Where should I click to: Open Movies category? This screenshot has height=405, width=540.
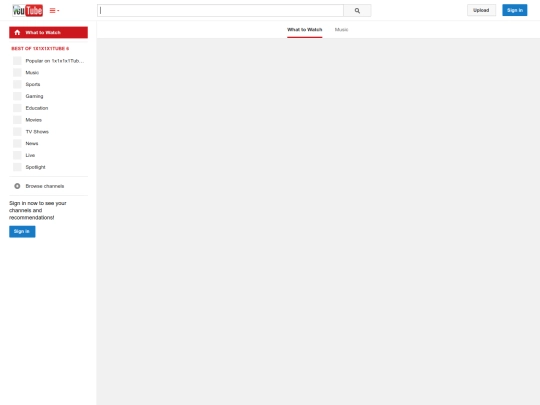[33, 120]
